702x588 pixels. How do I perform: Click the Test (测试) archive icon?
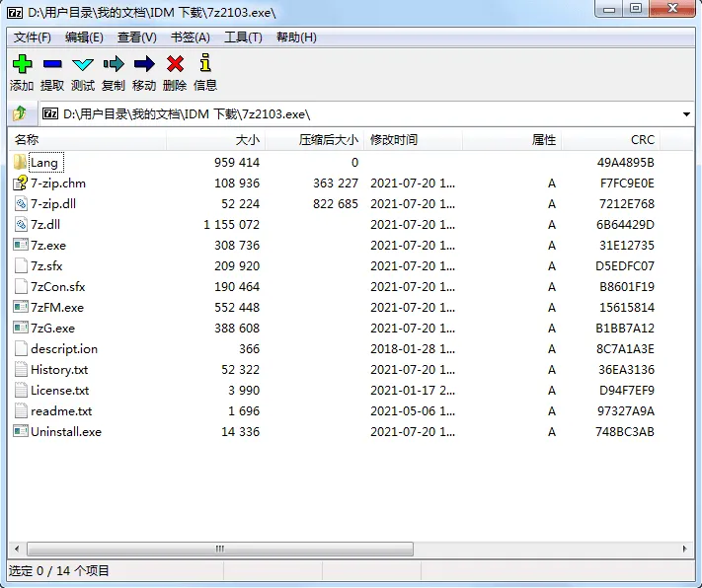point(83,65)
